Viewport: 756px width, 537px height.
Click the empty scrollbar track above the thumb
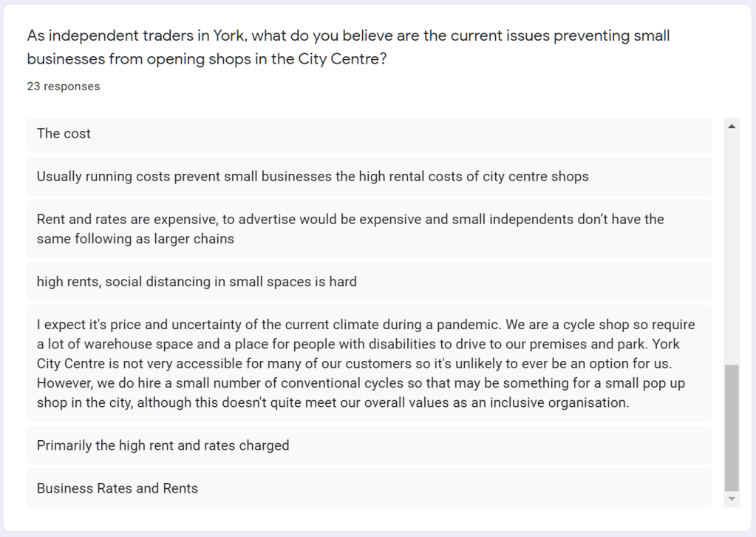[732, 244]
